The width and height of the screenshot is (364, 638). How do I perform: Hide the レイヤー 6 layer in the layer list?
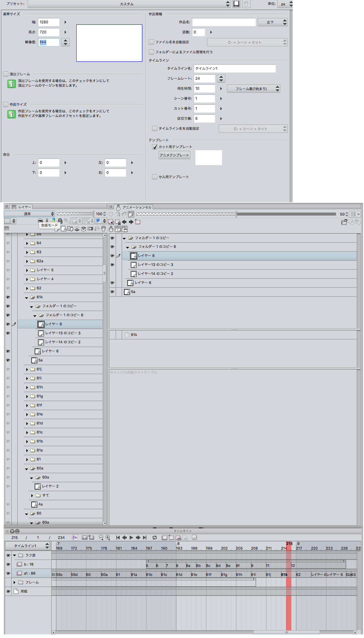pyautogui.click(x=8, y=351)
